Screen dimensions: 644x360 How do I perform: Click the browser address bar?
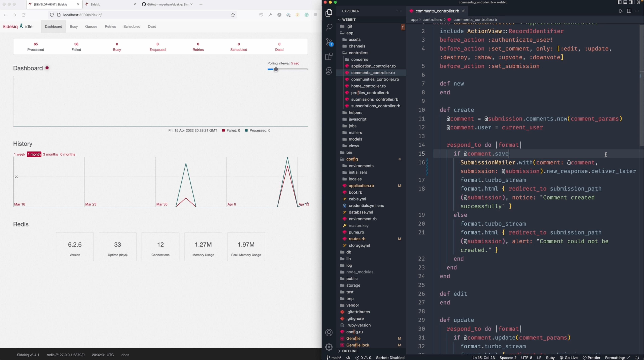click(143, 15)
